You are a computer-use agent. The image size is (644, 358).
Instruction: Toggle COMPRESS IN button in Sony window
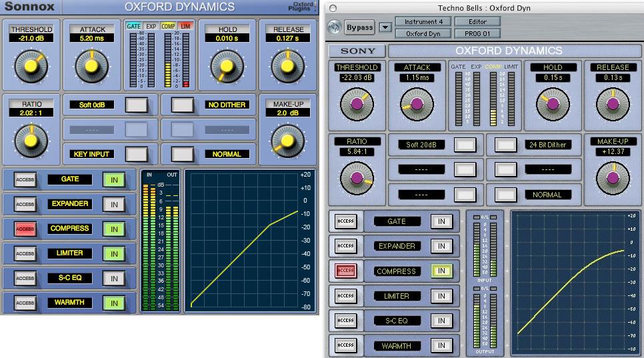441,271
